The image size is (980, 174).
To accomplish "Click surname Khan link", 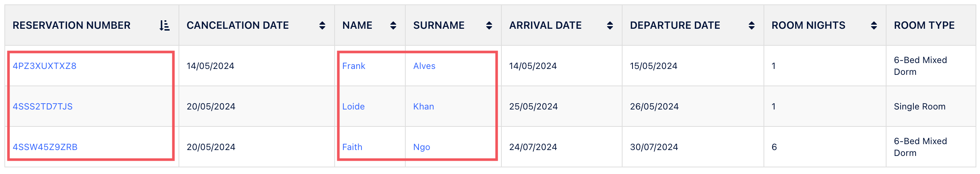I will [x=423, y=107].
